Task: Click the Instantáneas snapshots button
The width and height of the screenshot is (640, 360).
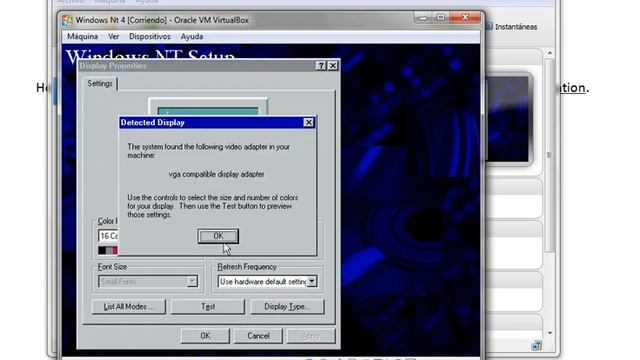Action: point(511,27)
